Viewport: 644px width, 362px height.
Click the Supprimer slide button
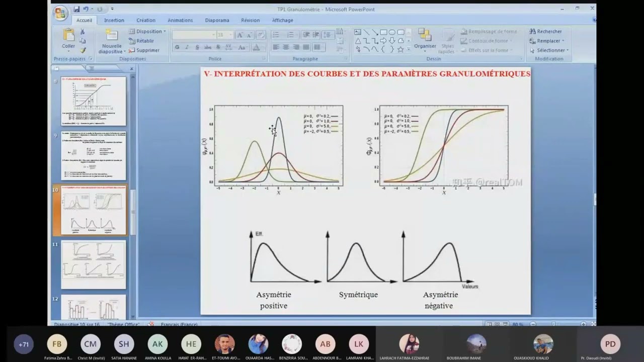pyautogui.click(x=144, y=50)
